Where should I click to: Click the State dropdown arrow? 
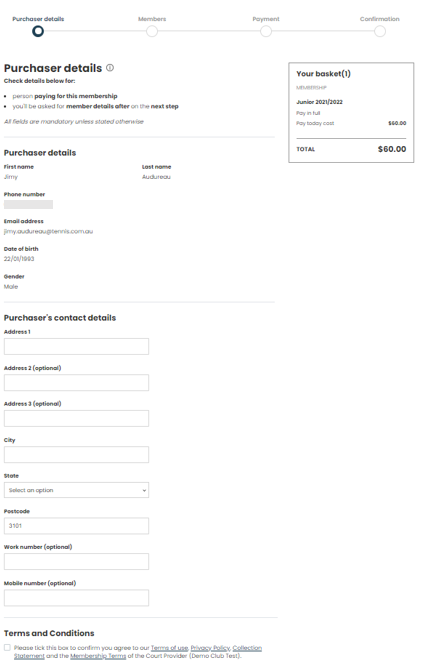click(144, 491)
